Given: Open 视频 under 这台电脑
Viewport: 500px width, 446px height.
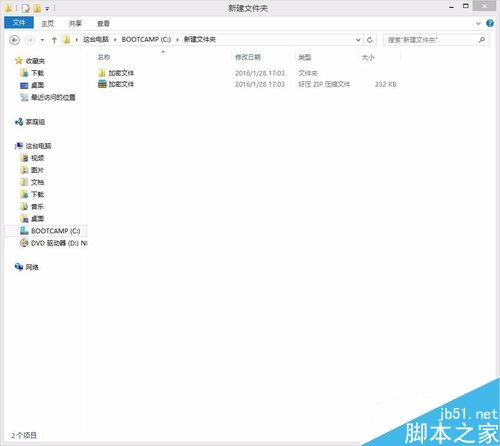Looking at the screenshot, I should coord(37,158).
